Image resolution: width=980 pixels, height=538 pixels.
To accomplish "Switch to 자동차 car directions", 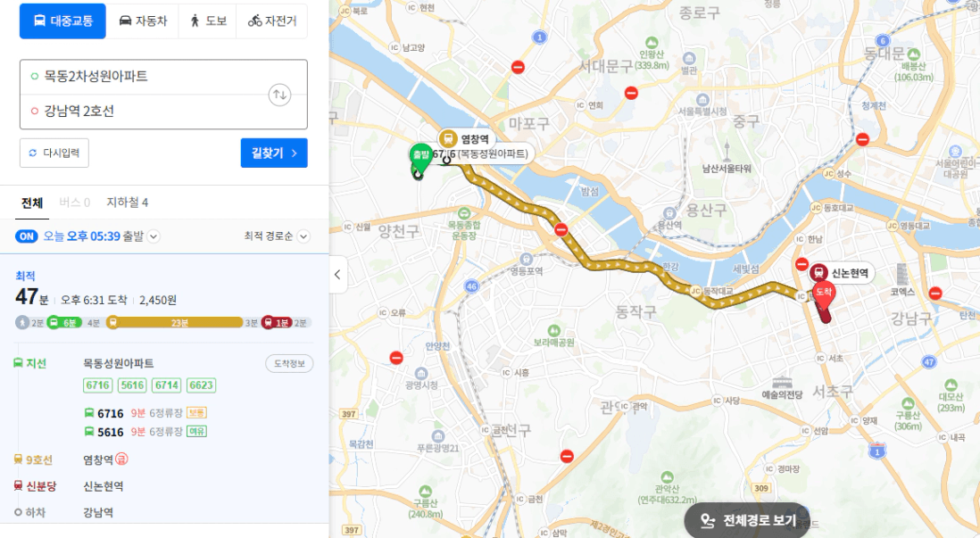I will pos(143,21).
